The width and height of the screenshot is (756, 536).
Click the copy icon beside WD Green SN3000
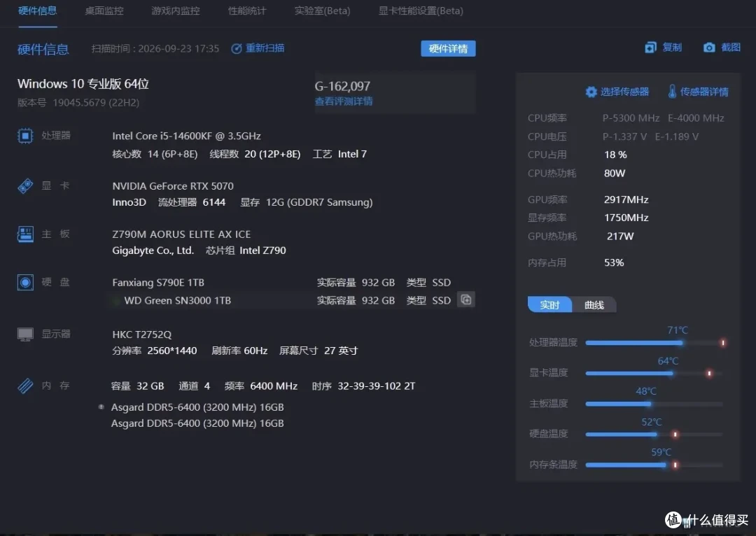[x=465, y=299]
